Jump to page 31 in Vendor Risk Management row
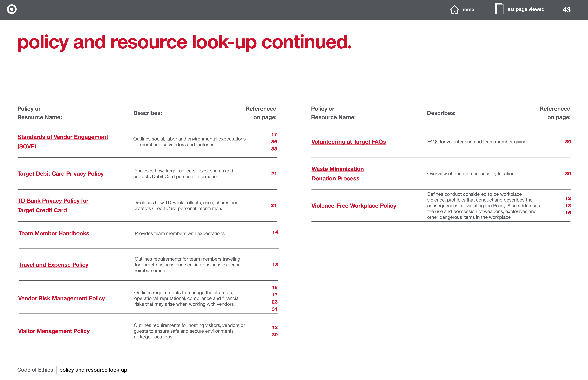The width and height of the screenshot is (588, 380). [275, 309]
